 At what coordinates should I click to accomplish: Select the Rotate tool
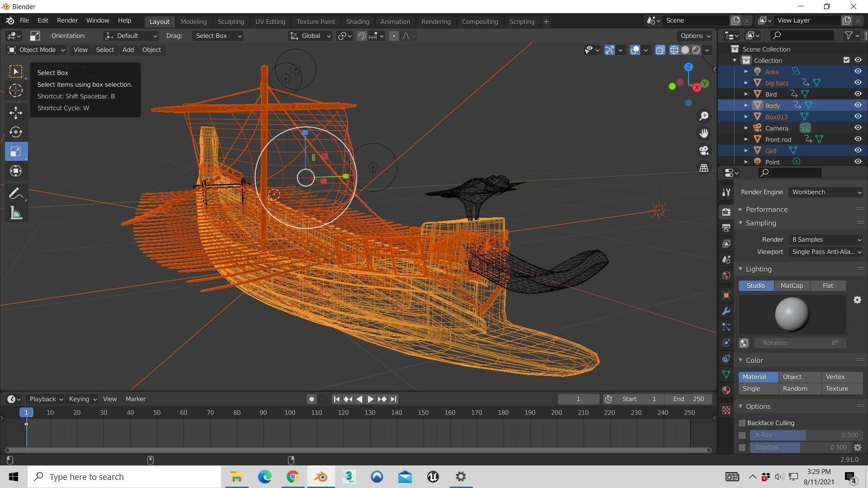[16, 132]
